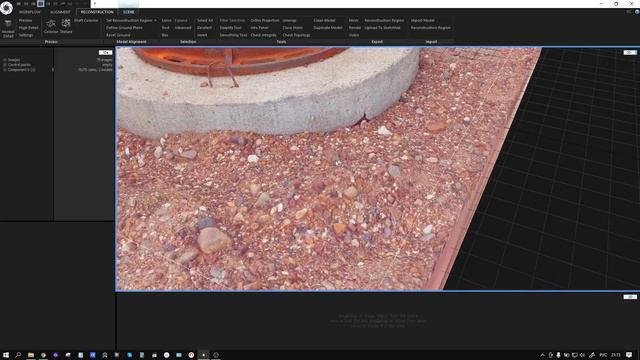The image size is (640, 360).
Task: Choose the Rect selection tool
Action: [x=165, y=28]
